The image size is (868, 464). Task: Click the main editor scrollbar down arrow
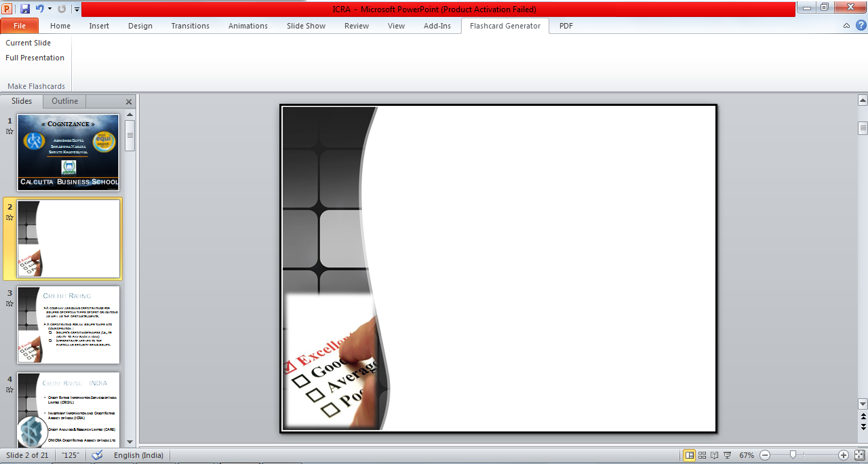[x=863, y=403]
